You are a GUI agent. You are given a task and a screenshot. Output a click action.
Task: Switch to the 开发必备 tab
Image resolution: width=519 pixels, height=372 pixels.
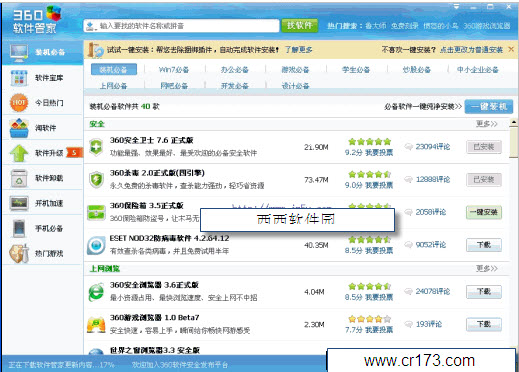point(235,86)
